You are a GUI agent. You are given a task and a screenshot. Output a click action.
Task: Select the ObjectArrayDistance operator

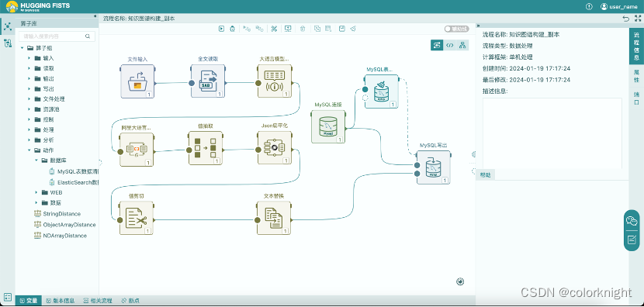(x=64, y=225)
